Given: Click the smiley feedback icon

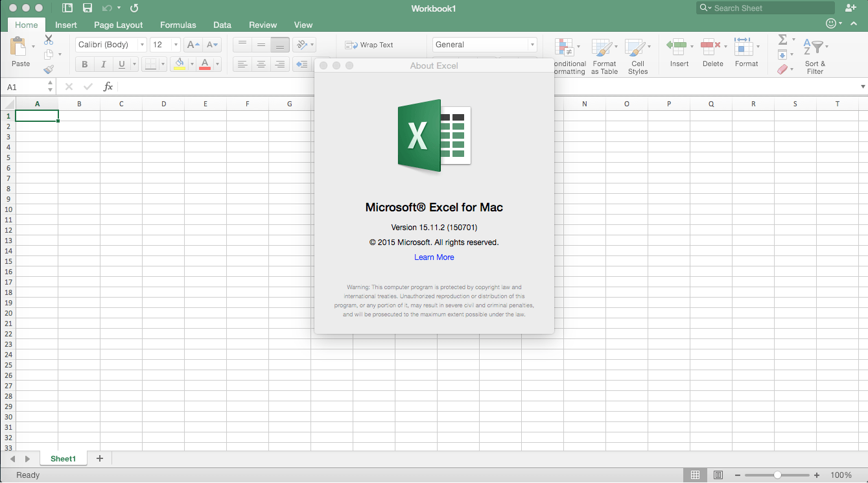Looking at the screenshot, I should [x=831, y=24].
